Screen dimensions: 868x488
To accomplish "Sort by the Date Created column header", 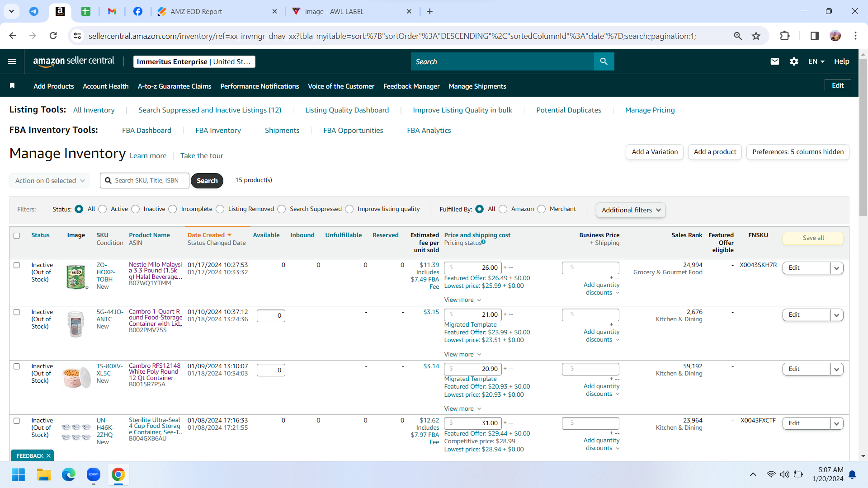I will pos(209,235).
